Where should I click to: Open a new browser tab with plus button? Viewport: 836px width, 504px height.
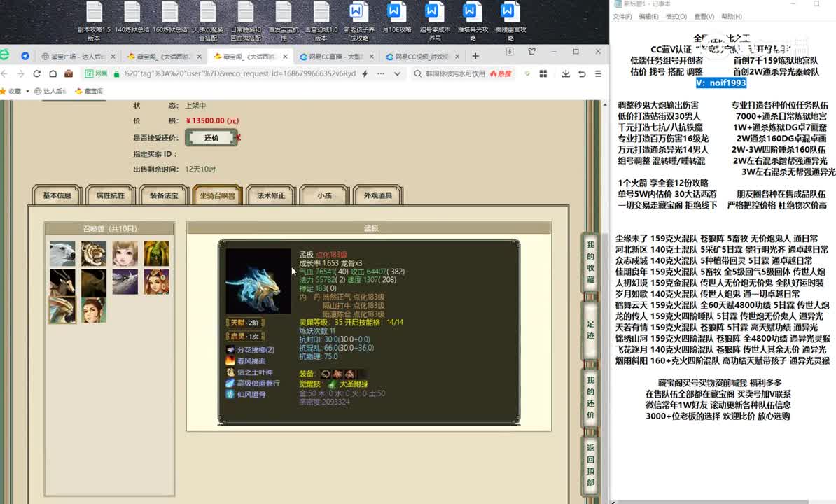click(x=475, y=56)
